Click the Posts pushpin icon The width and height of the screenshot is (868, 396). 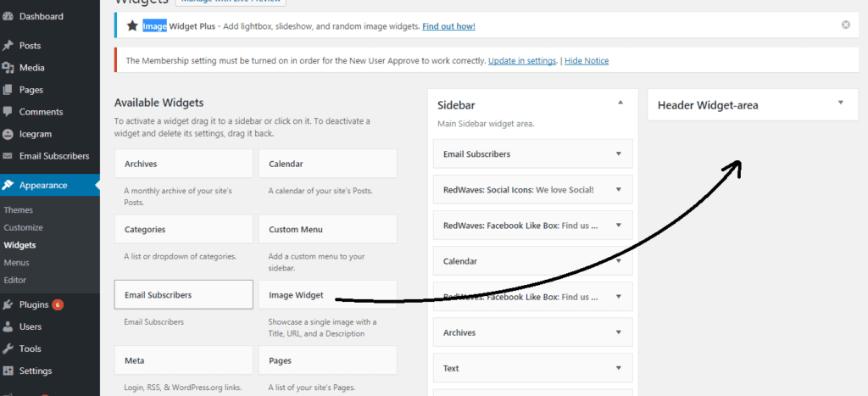coord(8,46)
